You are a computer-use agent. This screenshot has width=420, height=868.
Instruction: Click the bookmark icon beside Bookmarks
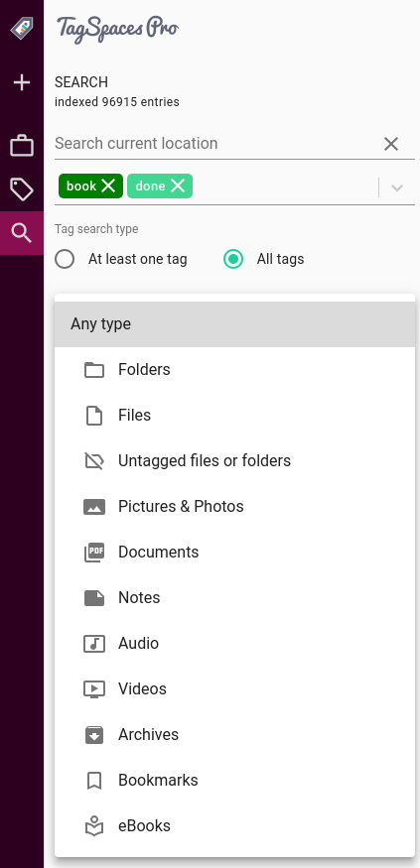point(94,781)
